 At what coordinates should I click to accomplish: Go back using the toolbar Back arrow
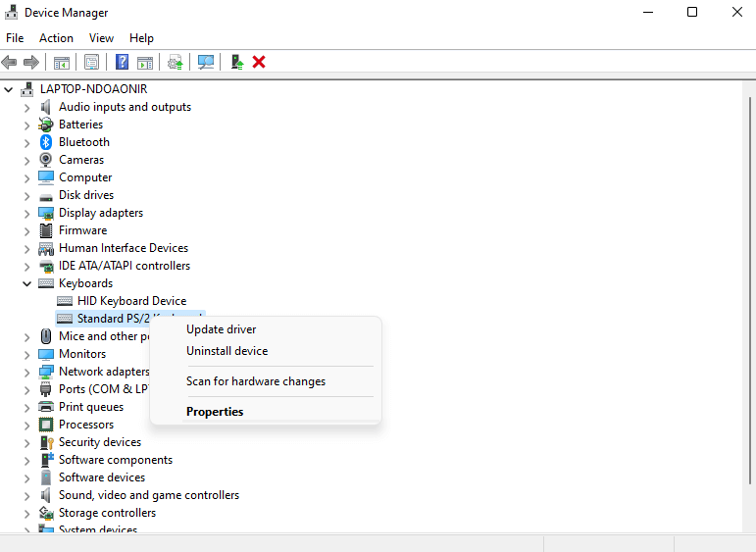tap(9, 62)
